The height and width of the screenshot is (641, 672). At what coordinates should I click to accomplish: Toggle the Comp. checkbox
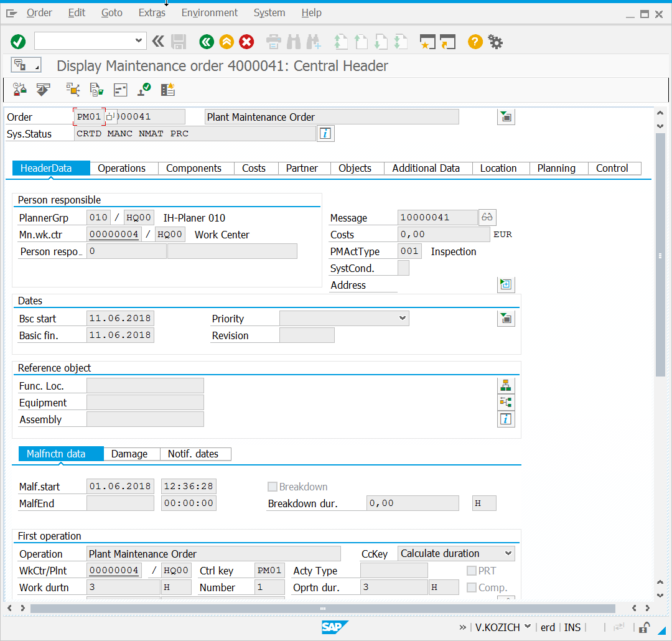pyautogui.click(x=472, y=587)
